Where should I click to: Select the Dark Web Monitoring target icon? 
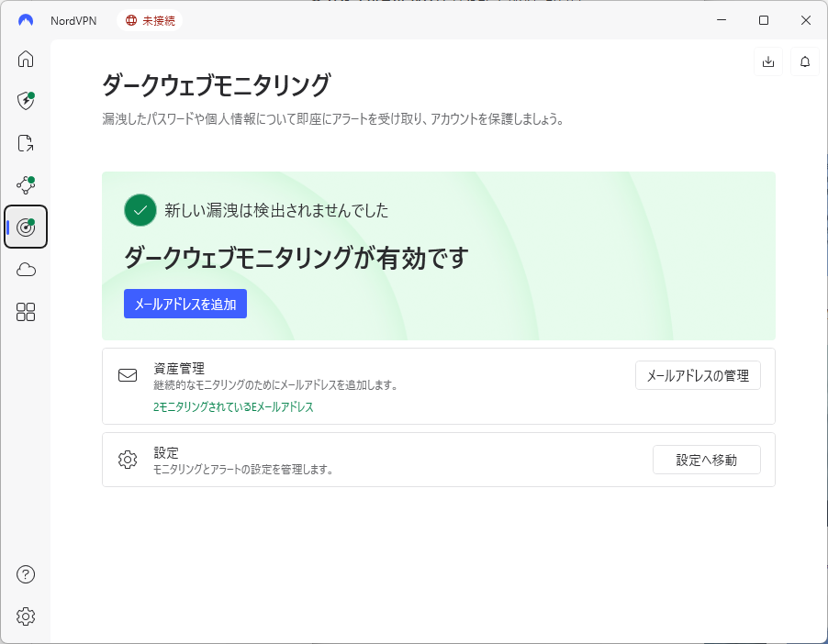25,227
